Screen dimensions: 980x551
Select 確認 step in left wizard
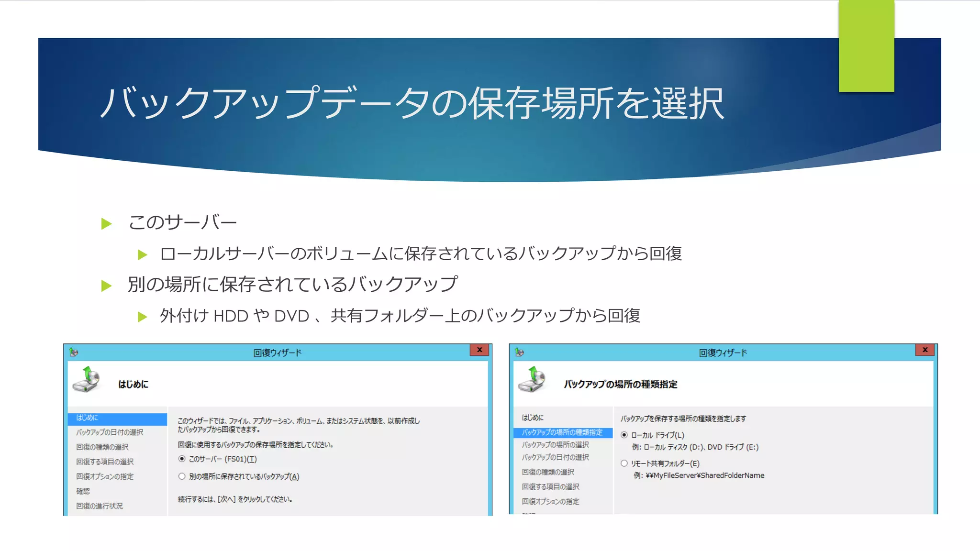coord(83,491)
